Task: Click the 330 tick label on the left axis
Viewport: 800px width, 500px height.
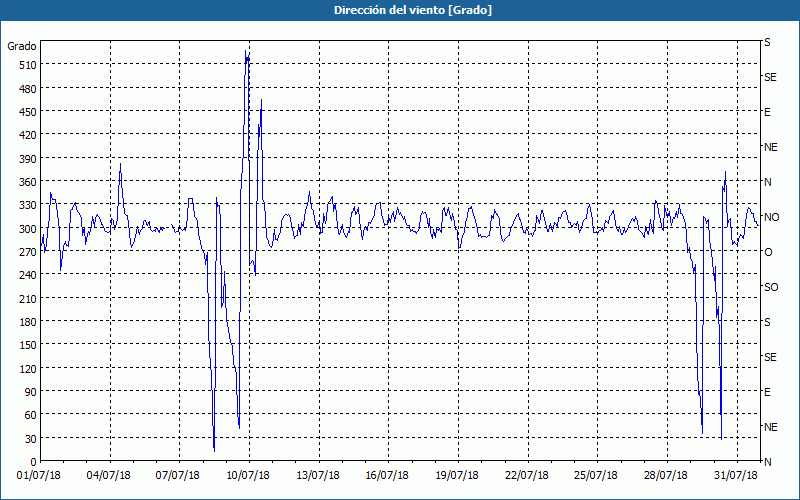Action: click(27, 205)
